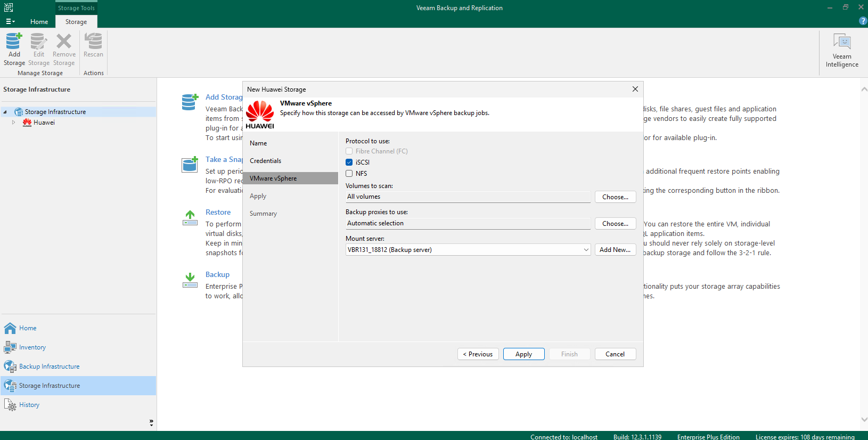Toggle Fibre Channel (FC) checkbox
The width and height of the screenshot is (868, 440).
(349, 151)
